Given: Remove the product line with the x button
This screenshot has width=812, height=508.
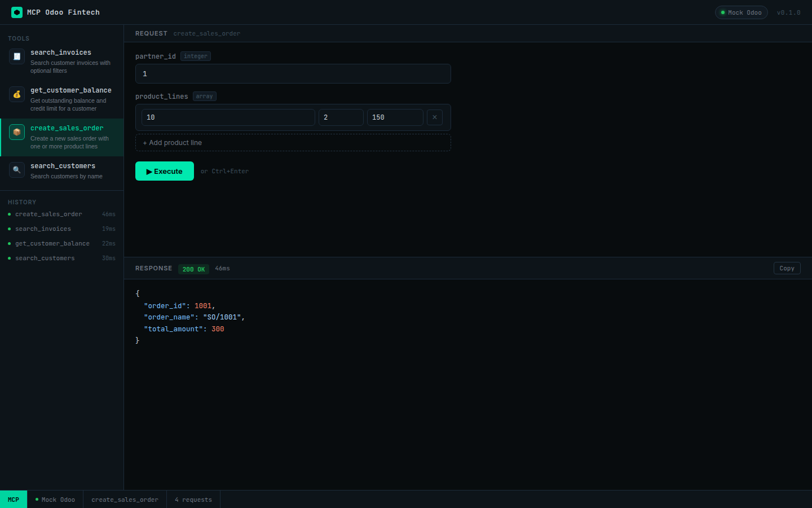Looking at the screenshot, I should 435,117.
